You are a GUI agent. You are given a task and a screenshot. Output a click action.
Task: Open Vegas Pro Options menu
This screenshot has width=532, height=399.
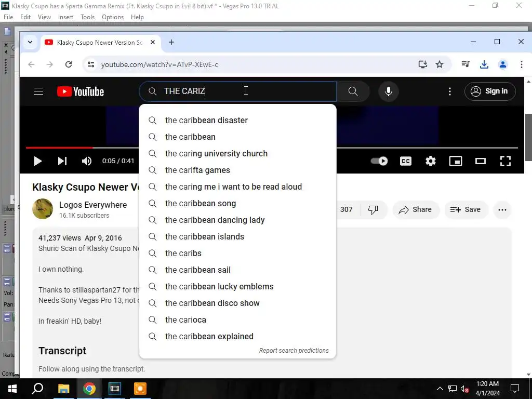coord(113,17)
